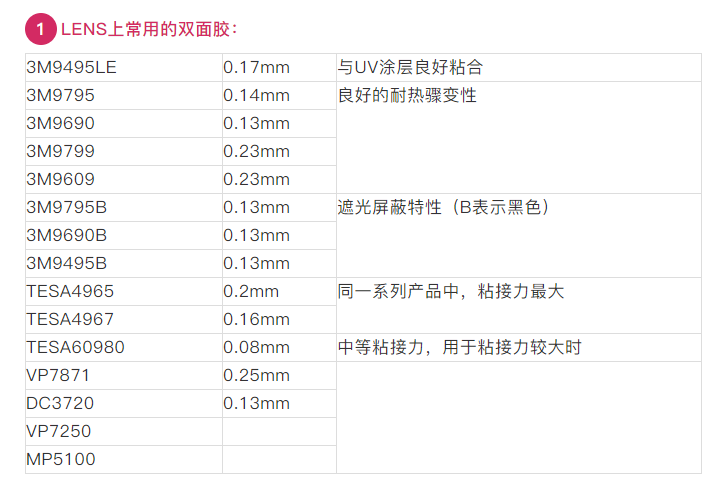Click the 3M9795B product cell
Image resolution: width=722 pixels, height=481 pixels.
coord(124,208)
